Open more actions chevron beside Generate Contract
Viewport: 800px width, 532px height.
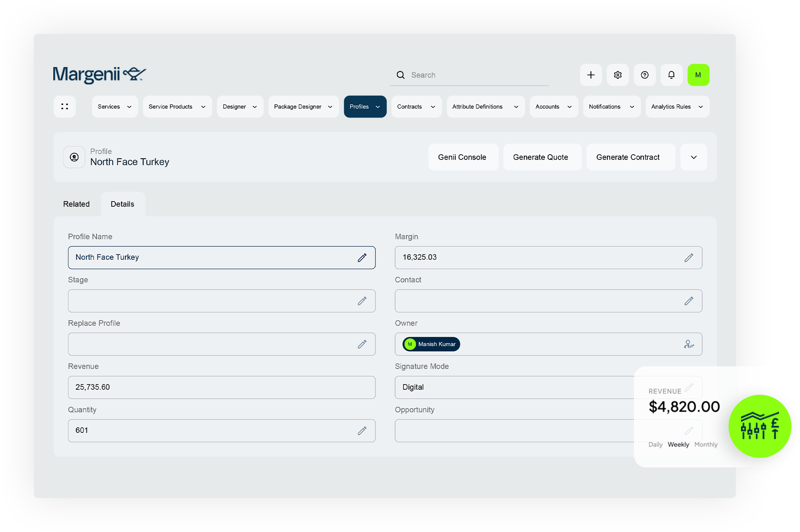pos(693,157)
